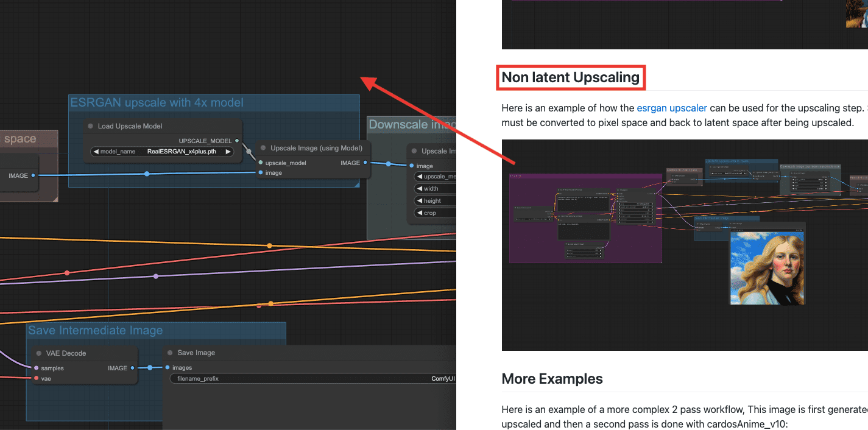Click left arrow on height field
The width and height of the screenshot is (868, 430).
click(419, 201)
